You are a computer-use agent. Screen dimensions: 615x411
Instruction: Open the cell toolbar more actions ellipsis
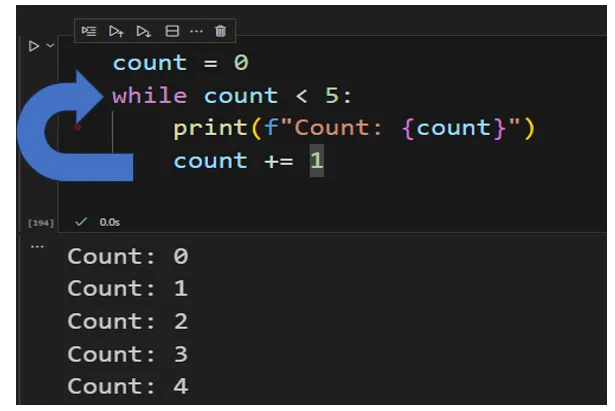(x=196, y=31)
